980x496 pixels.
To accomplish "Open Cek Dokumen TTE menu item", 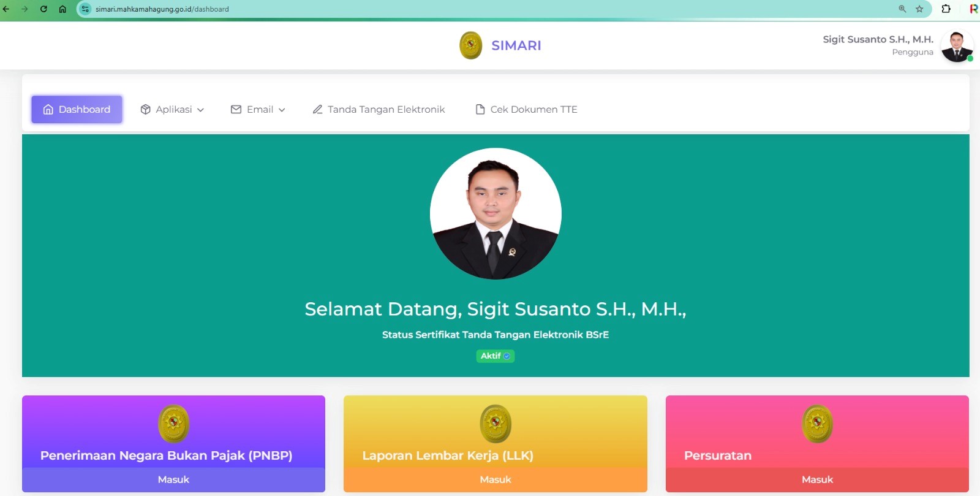I will [527, 109].
